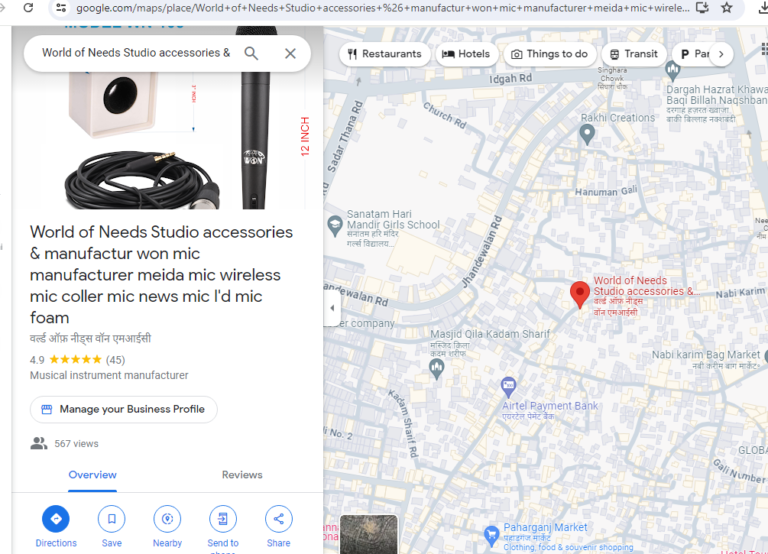Save this place to a list
The height and width of the screenshot is (554, 768).
pos(112,519)
